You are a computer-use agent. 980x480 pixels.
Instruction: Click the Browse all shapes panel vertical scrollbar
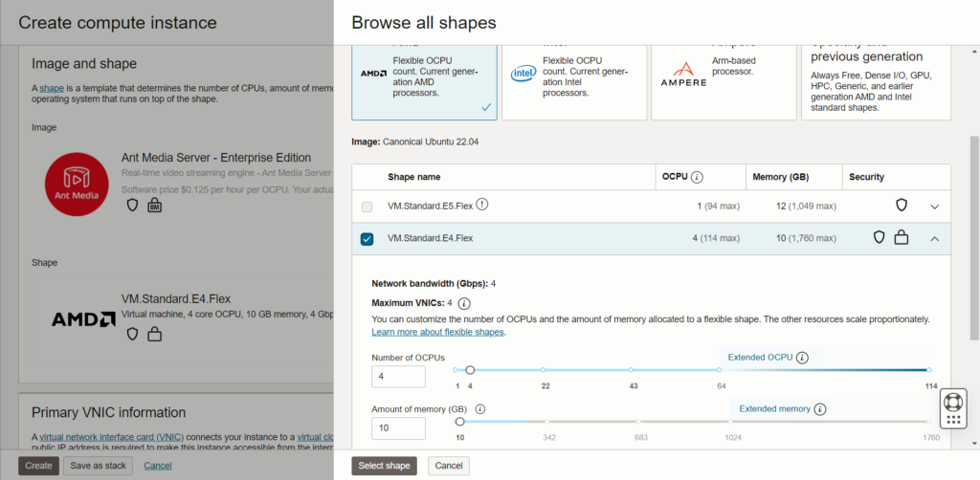(973, 237)
